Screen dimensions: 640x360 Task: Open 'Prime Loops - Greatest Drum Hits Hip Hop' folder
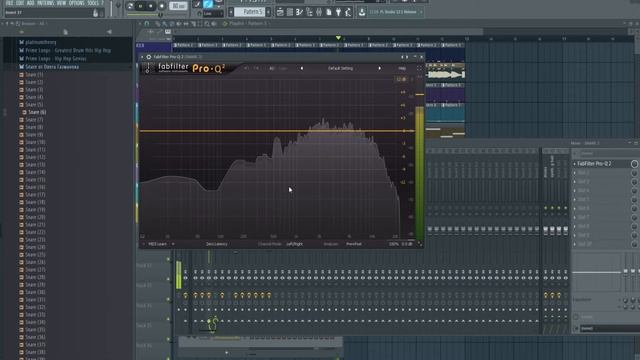click(68, 50)
